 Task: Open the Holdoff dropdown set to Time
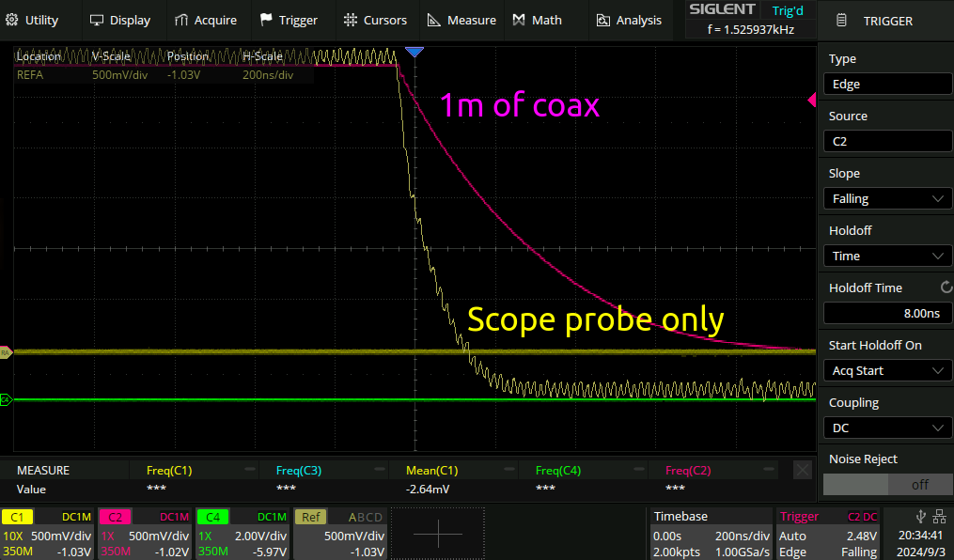point(887,256)
